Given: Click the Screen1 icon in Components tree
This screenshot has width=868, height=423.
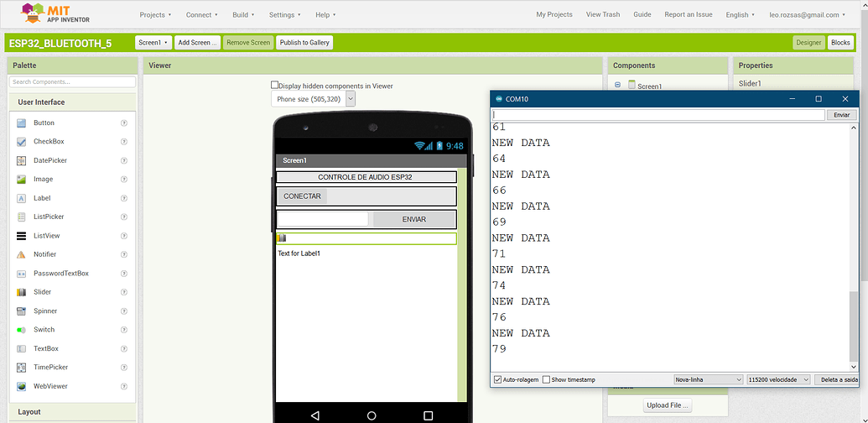Looking at the screenshot, I should point(632,86).
